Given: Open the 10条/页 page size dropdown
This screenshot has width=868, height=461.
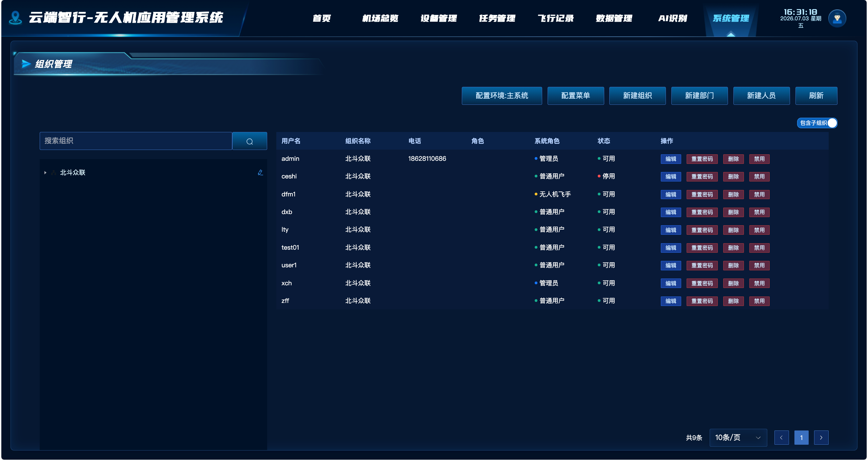Looking at the screenshot, I should coord(738,438).
